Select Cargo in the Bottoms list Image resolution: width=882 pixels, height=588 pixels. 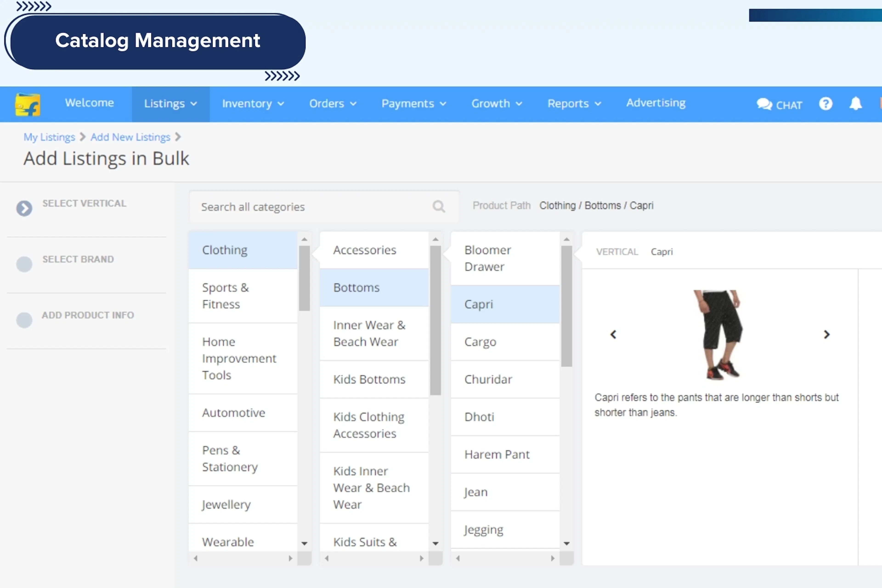pos(480,342)
